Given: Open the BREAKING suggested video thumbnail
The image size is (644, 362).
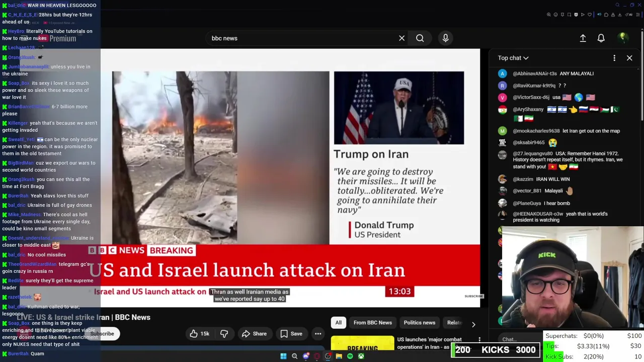Looking at the screenshot, I should coord(362,343).
